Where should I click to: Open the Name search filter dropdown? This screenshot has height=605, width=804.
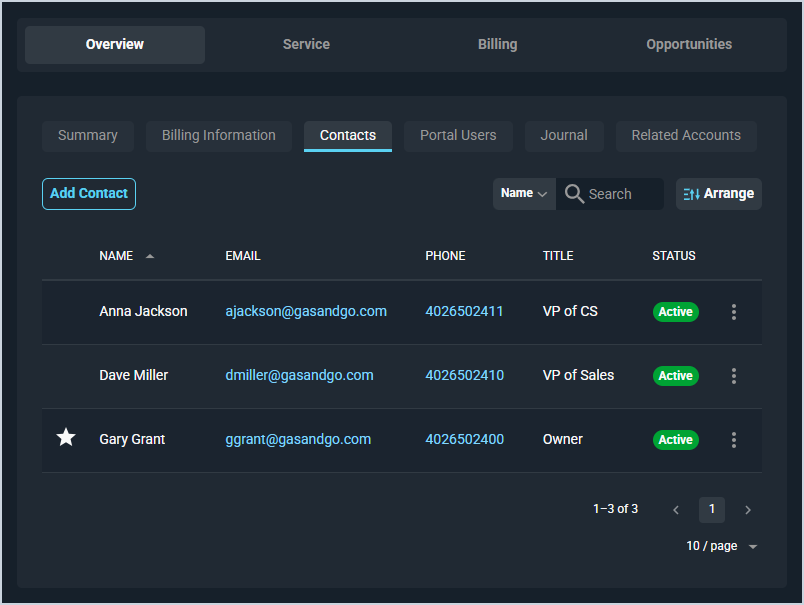pos(524,194)
